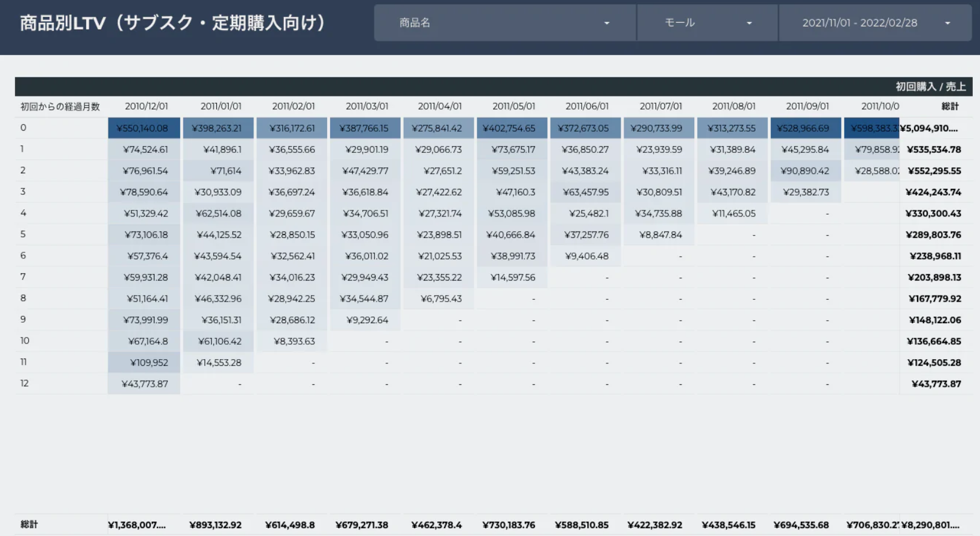Select the ¥398,263.21 cell
The width and height of the screenshot is (980, 536).
point(218,128)
